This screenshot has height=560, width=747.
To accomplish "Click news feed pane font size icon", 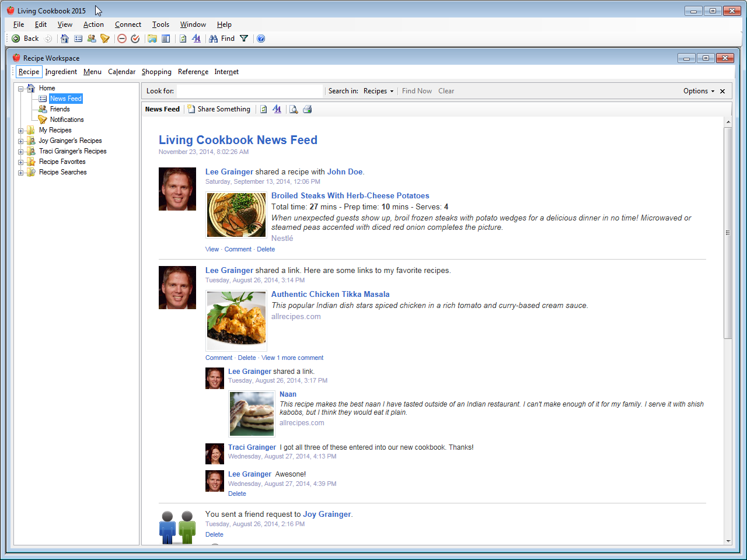I will click(277, 109).
